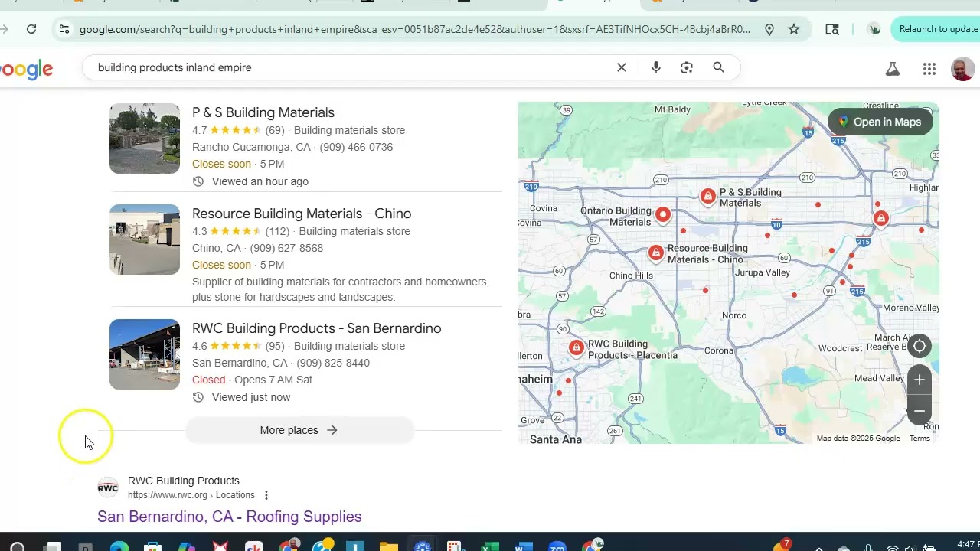Open the Google account profile picture

click(962, 69)
